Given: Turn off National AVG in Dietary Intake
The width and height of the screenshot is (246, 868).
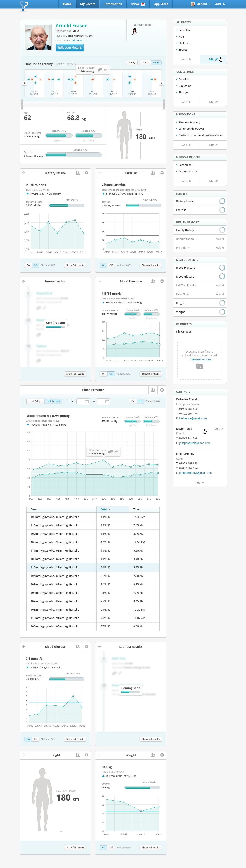Looking at the screenshot, I should coord(35,265).
